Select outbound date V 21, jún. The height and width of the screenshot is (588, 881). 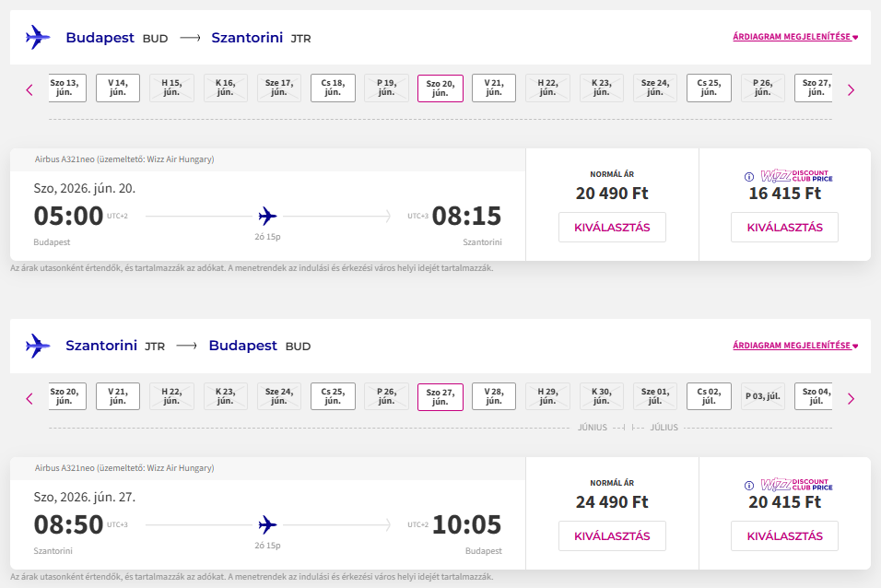pyautogui.click(x=493, y=88)
